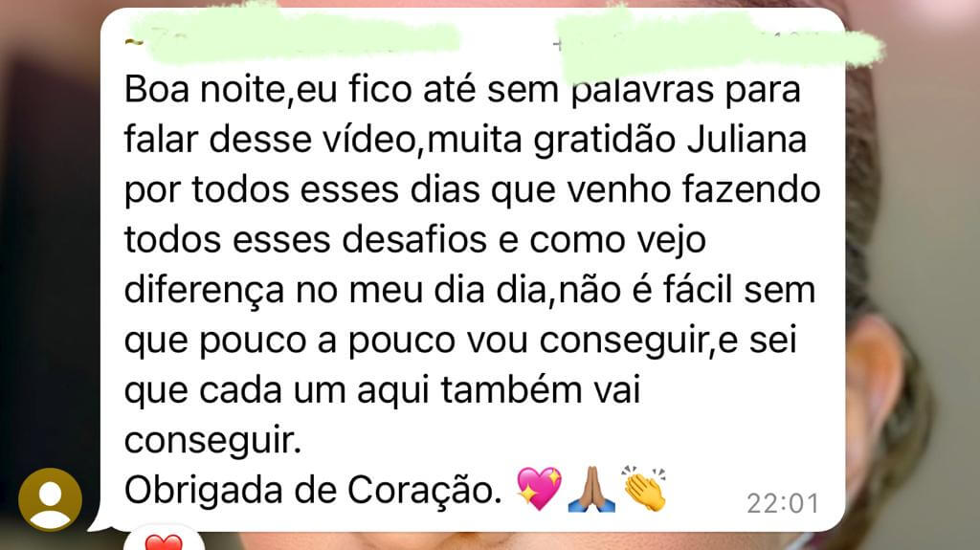Screen dimensions: 980x550
Task: Click the word "desafios"
Action: [414, 239]
